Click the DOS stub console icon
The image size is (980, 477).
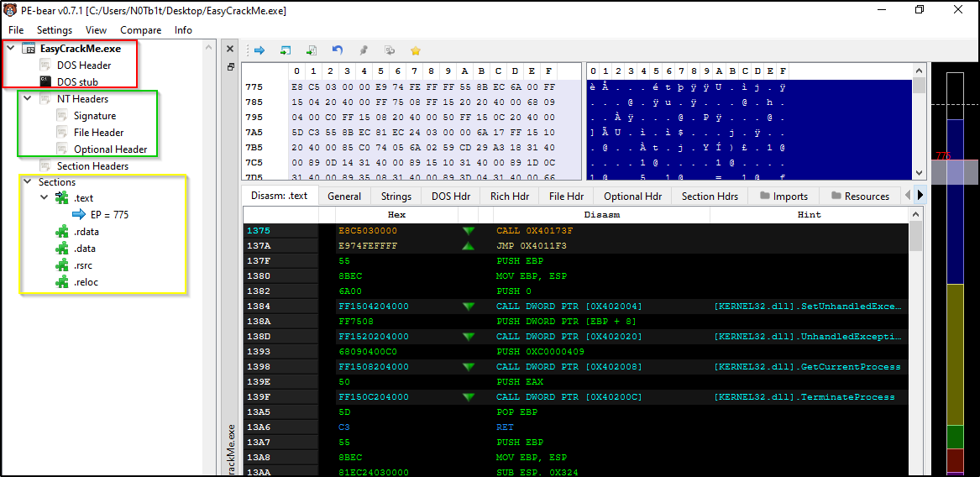[x=45, y=81]
